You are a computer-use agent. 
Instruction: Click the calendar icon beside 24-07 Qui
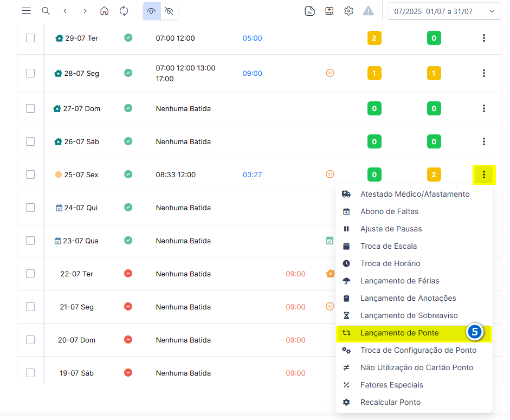pos(59,208)
